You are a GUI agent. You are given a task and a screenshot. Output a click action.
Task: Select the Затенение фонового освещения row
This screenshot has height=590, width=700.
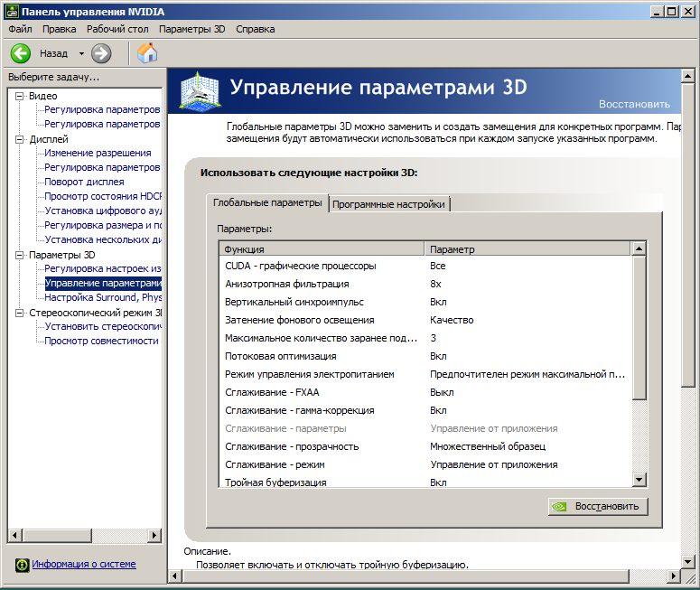click(x=425, y=320)
